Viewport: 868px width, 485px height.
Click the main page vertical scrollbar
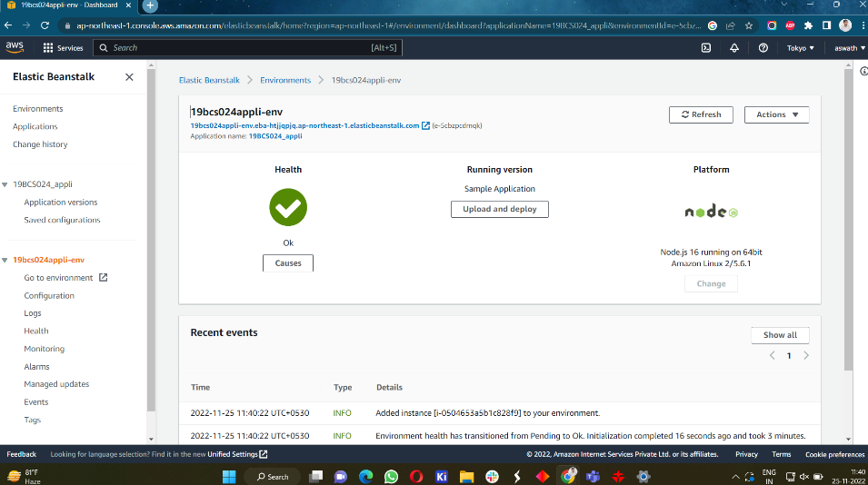pos(849,222)
